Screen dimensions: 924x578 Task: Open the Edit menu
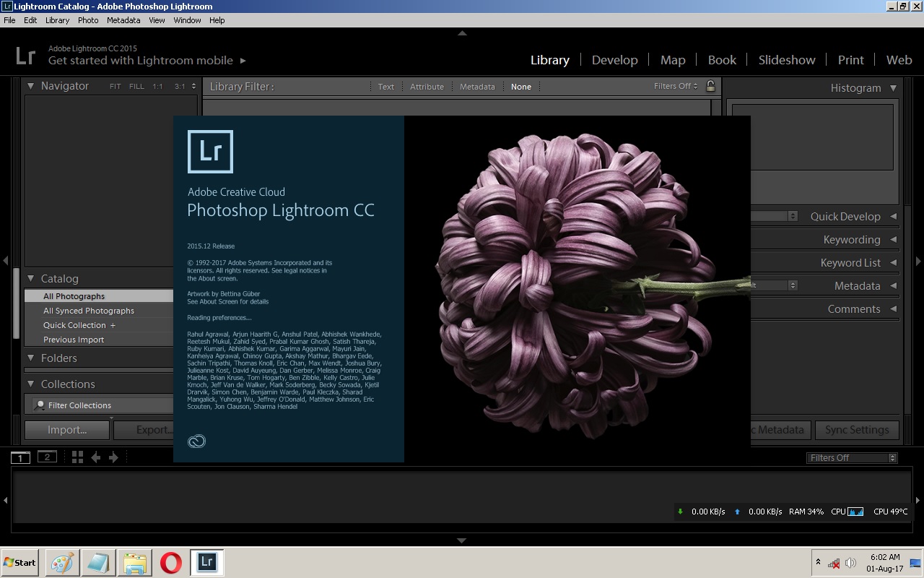30,20
